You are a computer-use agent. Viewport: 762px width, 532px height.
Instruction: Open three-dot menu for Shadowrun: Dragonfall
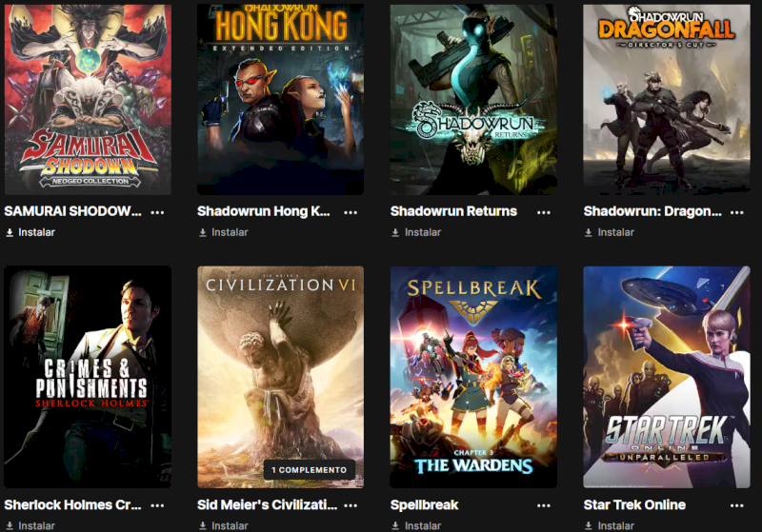click(736, 212)
